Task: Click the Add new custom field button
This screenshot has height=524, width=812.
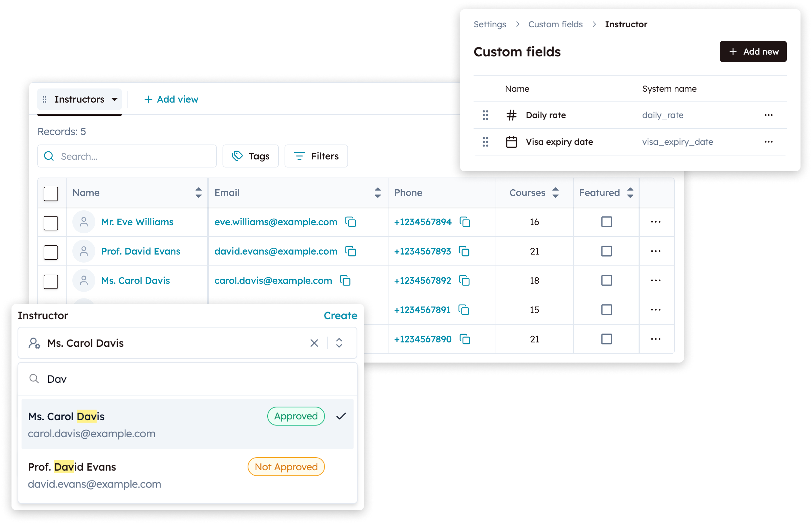Action: [753, 51]
